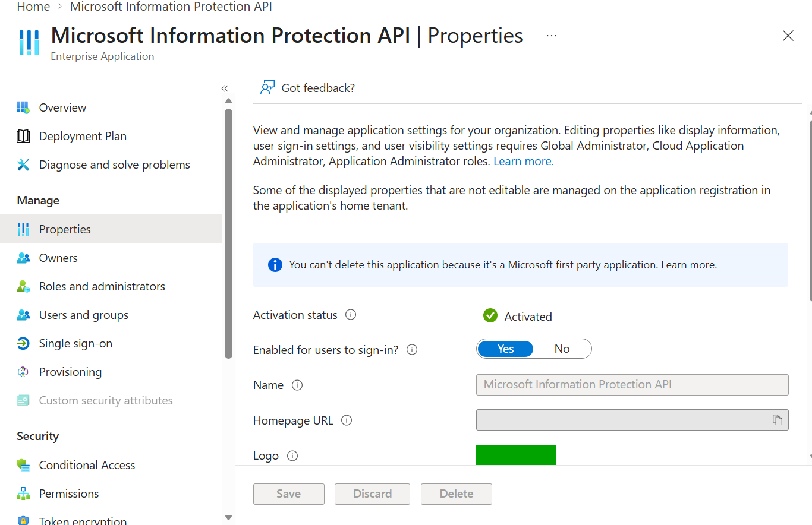This screenshot has height=525, width=812.
Task: Click the Homepage URL input field
Action: [x=632, y=420]
